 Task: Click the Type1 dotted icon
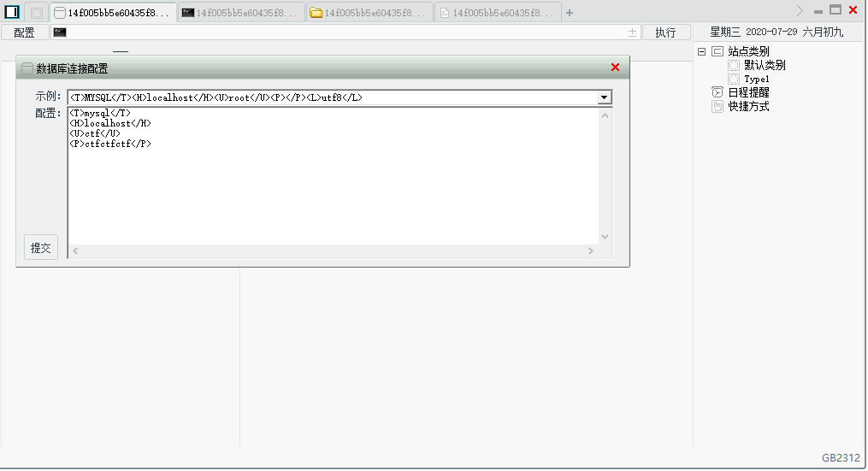(734, 79)
